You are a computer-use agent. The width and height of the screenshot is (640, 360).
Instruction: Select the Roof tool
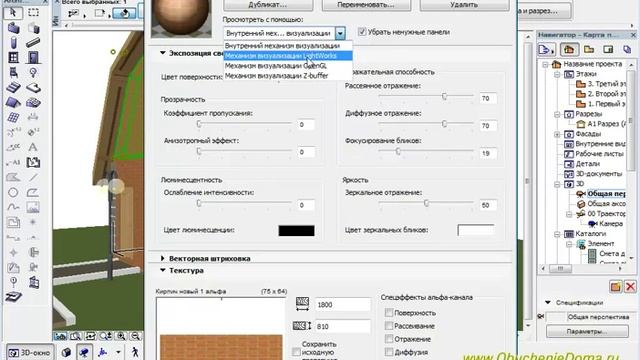coord(13,102)
